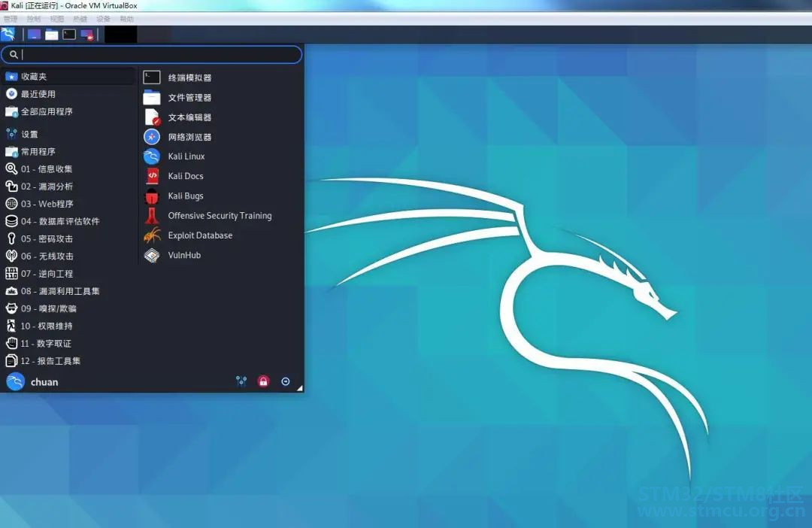Click the terminal icon in top panel
This screenshot has width=812, height=528.
[x=69, y=34]
